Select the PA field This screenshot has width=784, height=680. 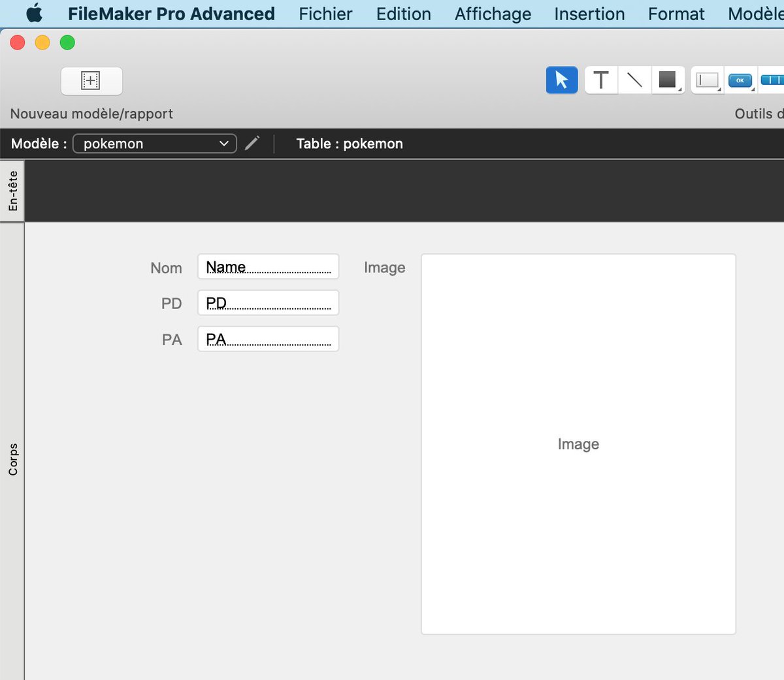click(x=269, y=339)
